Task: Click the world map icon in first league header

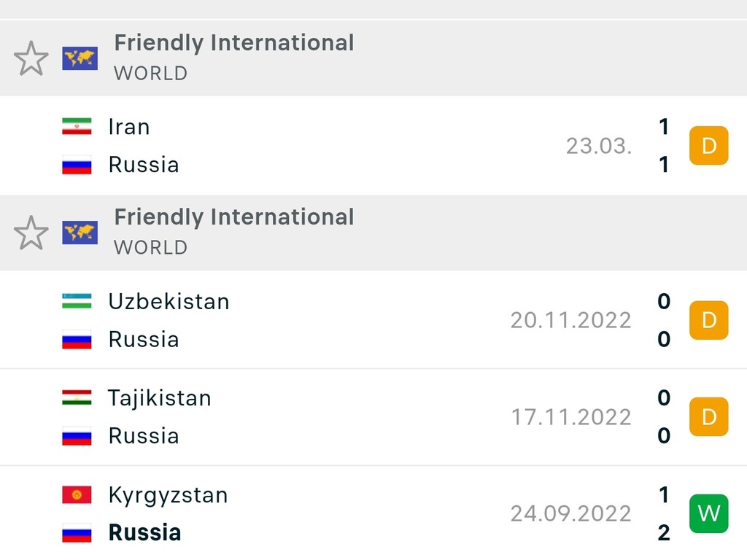Action: [x=80, y=58]
